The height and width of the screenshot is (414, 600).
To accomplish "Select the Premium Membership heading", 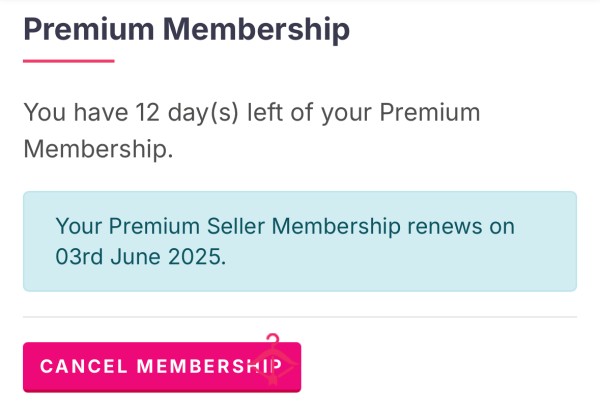I will pos(186,29).
